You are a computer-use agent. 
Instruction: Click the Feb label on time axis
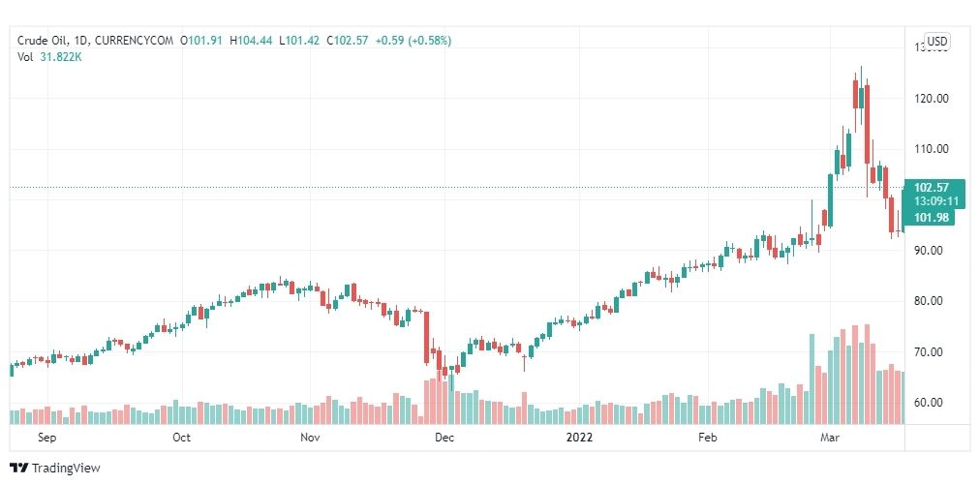click(x=708, y=438)
